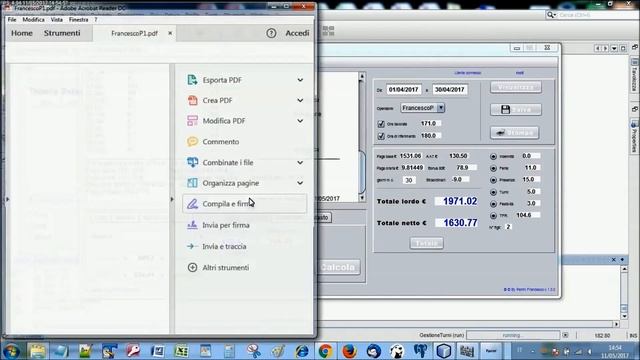640x360 pixels.
Task: Click the Combinate i file icon
Action: (192, 162)
